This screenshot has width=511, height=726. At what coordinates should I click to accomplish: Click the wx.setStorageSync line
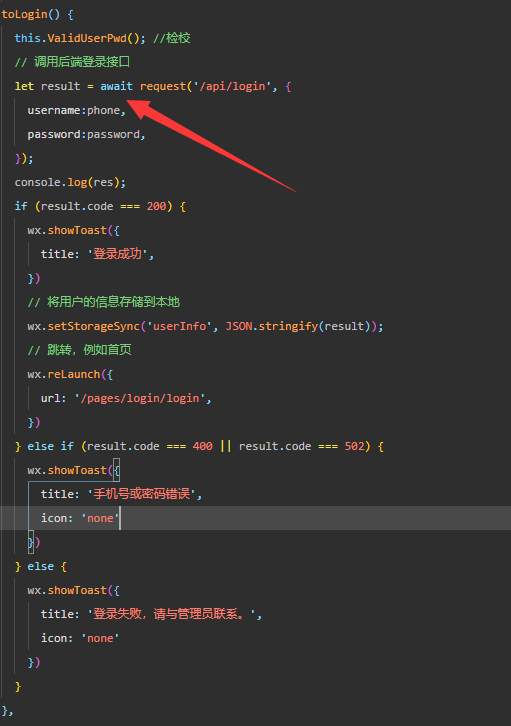(x=206, y=326)
